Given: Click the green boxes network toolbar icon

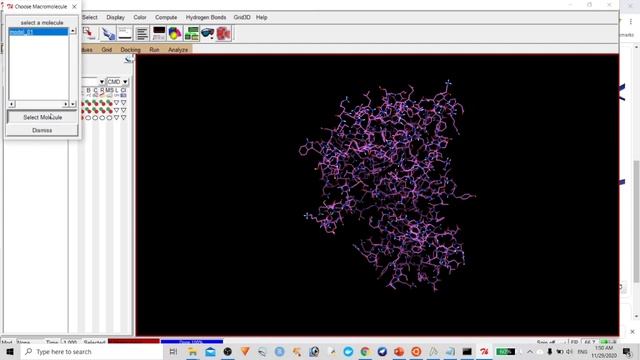Looking at the screenshot, I should pos(191,33).
